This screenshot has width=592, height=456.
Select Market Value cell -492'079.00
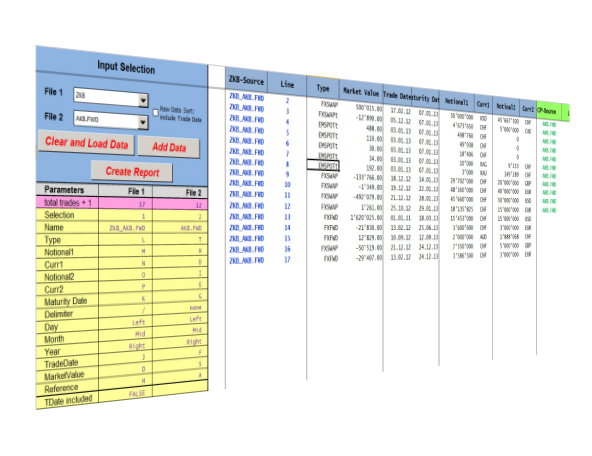(x=367, y=197)
